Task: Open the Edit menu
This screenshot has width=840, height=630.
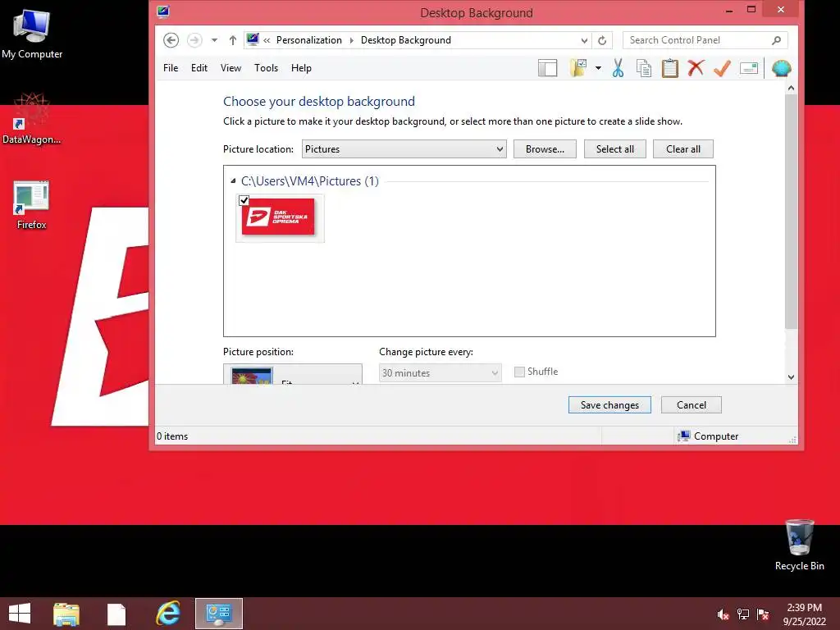Action: 199,68
